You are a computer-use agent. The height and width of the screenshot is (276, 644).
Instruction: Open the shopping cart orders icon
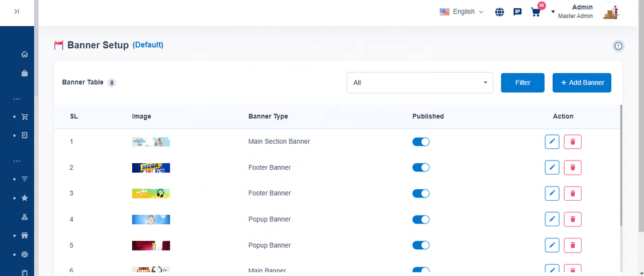pyautogui.click(x=535, y=11)
